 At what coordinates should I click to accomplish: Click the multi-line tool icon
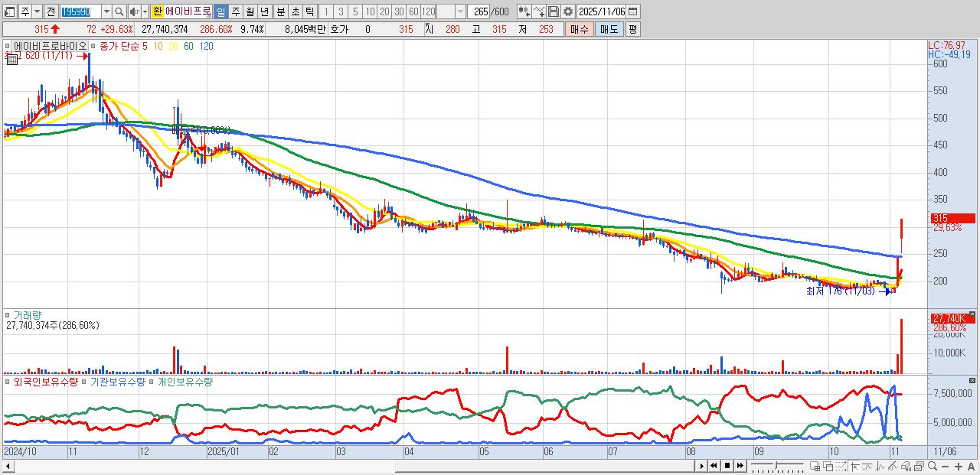[893, 467]
